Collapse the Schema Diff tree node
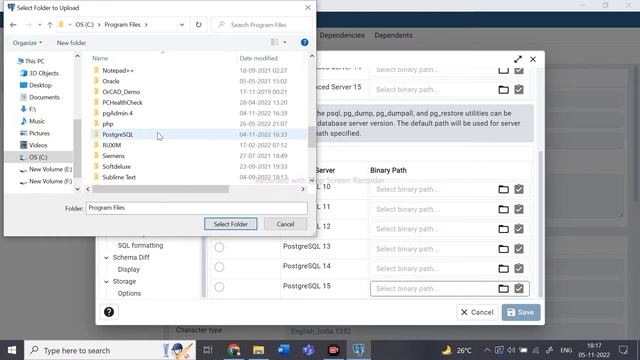This screenshot has height=360, width=640. point(106,258)
